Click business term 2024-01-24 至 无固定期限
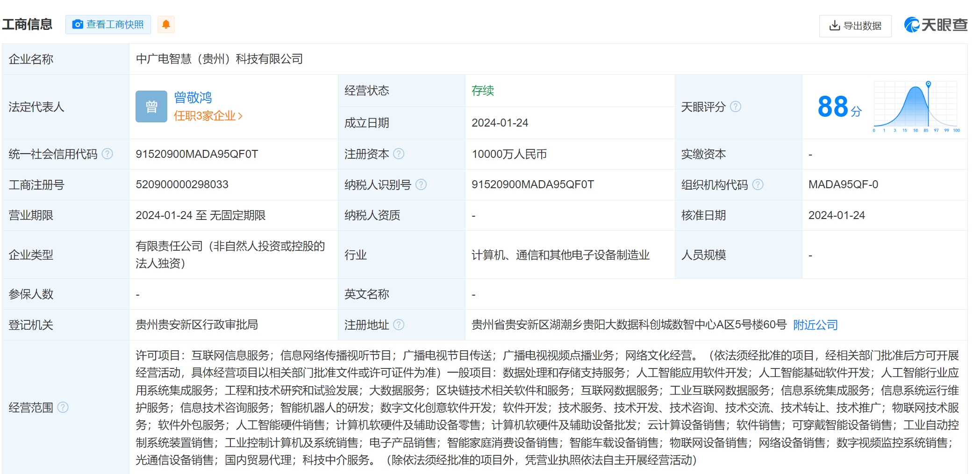 pos(200,215)
